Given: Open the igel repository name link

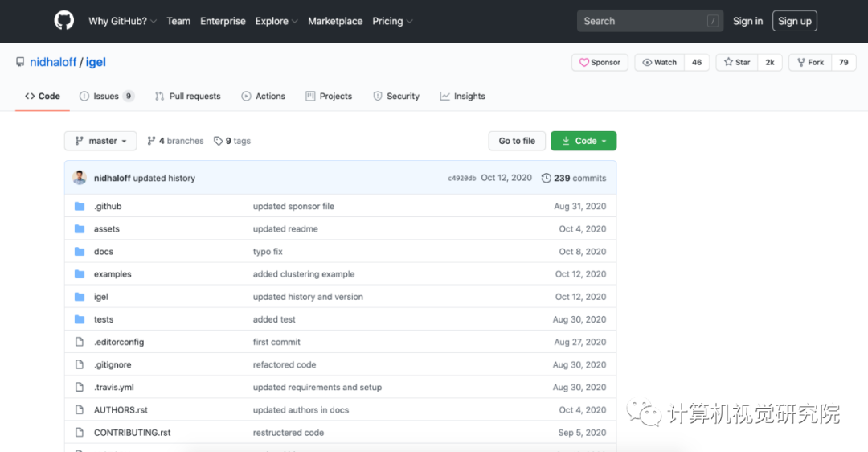Looking at the screenshot, I should (96, 62).
